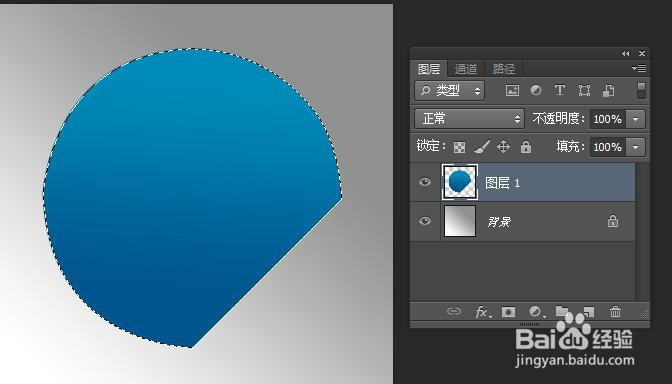Switch to the 路径 tab
672x384 pixels.
click(503, 69)
